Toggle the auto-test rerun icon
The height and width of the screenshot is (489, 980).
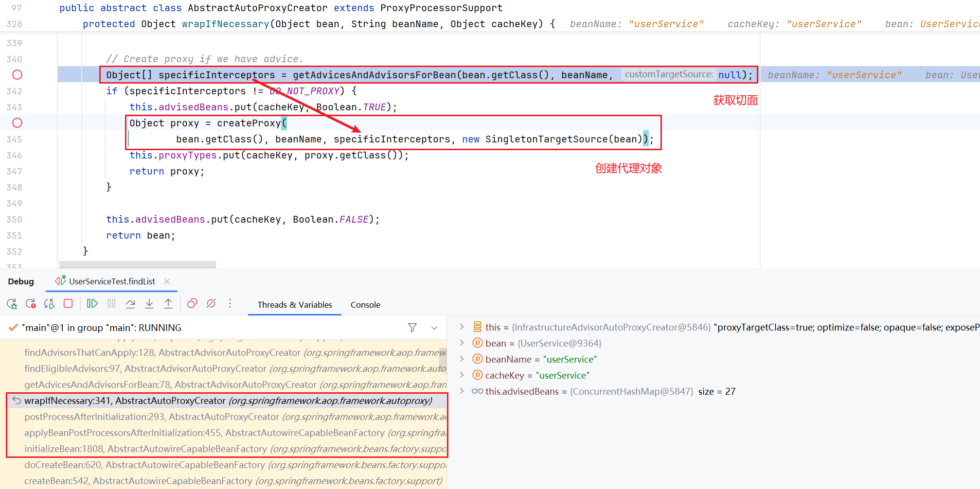pyautogui.click(x=49, y=304)
